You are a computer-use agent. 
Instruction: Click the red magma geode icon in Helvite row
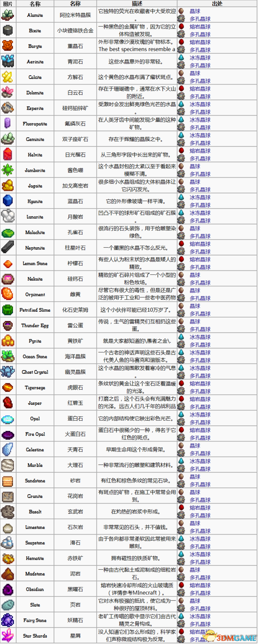(181, 151)
